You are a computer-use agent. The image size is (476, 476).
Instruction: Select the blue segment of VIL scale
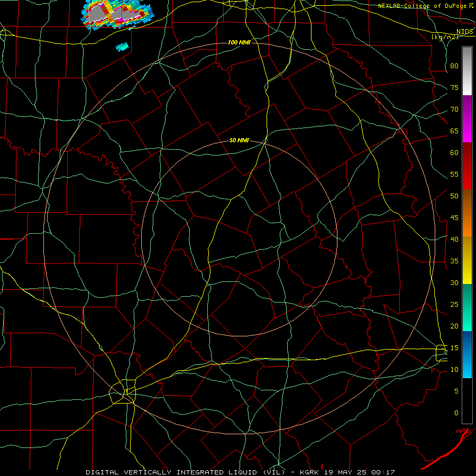click(467, 354)
